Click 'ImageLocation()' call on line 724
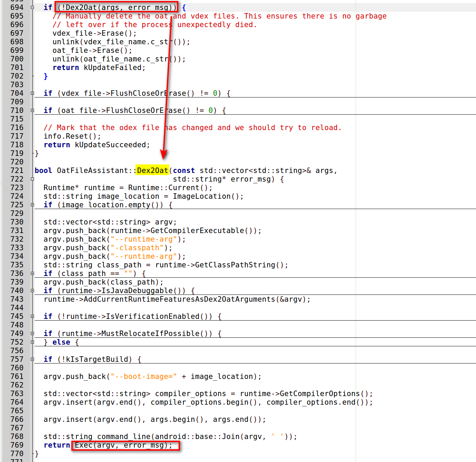 click(x=206, y=196)
